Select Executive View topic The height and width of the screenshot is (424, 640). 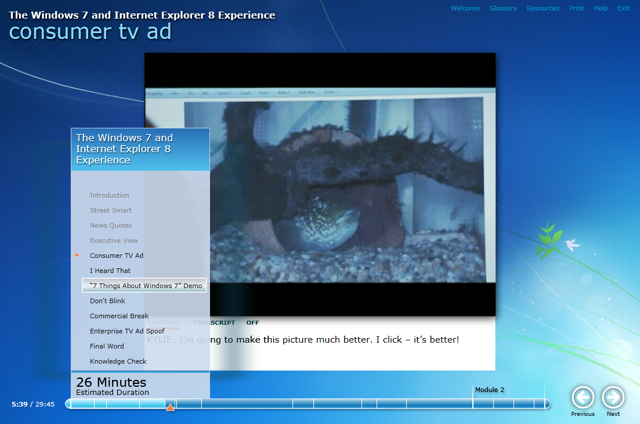114,240
